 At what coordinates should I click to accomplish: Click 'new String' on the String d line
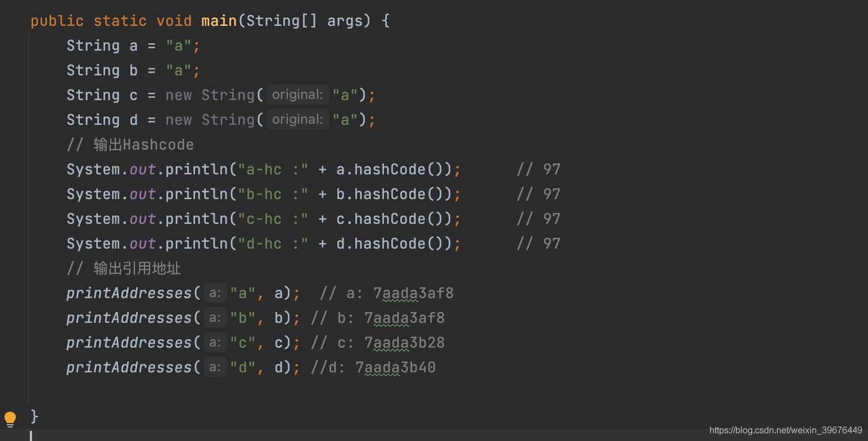tap(210, 120)
